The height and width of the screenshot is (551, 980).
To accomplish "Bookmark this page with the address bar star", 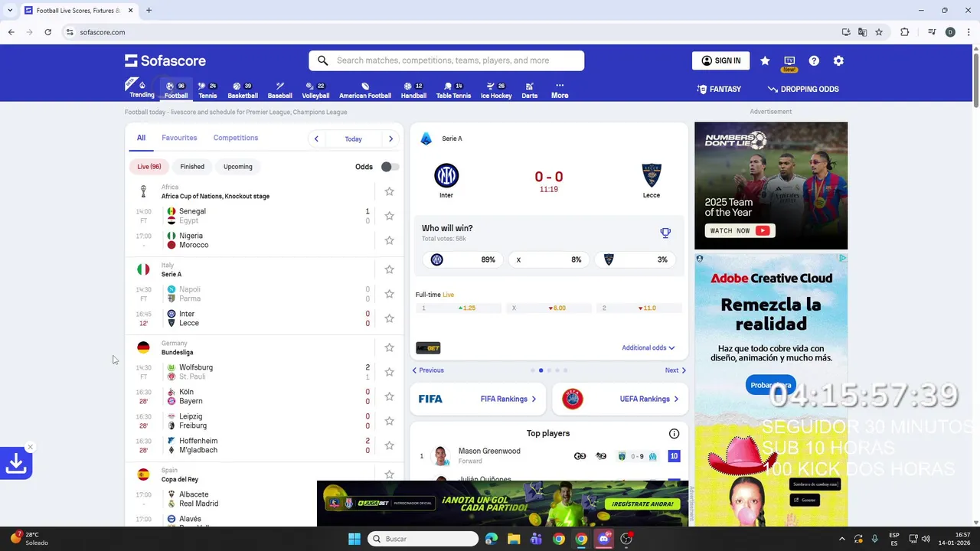I will pyautogui.click(x=879, y=32).
